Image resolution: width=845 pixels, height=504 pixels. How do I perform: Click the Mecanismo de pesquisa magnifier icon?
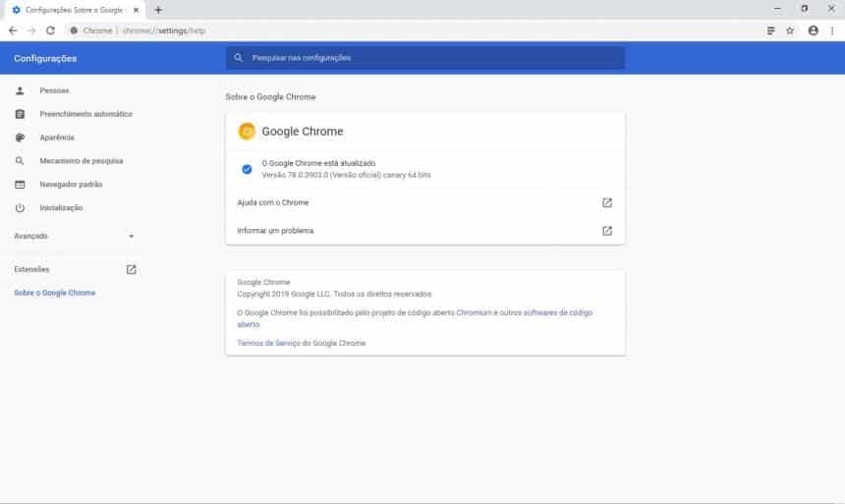(20, 161)
